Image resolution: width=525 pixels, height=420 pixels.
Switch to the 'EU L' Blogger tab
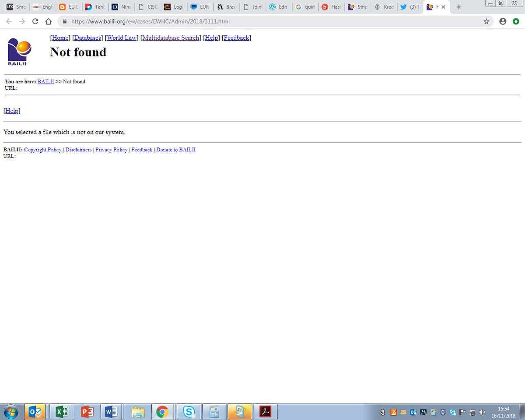[69, 7]
